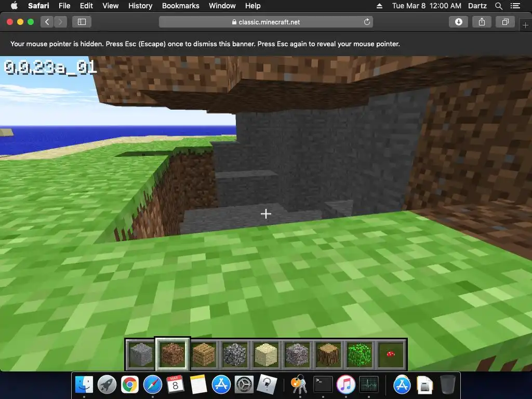Show the Safari tab overview
532x399 pixels.
pyautogui.click(x=505, y=22)
